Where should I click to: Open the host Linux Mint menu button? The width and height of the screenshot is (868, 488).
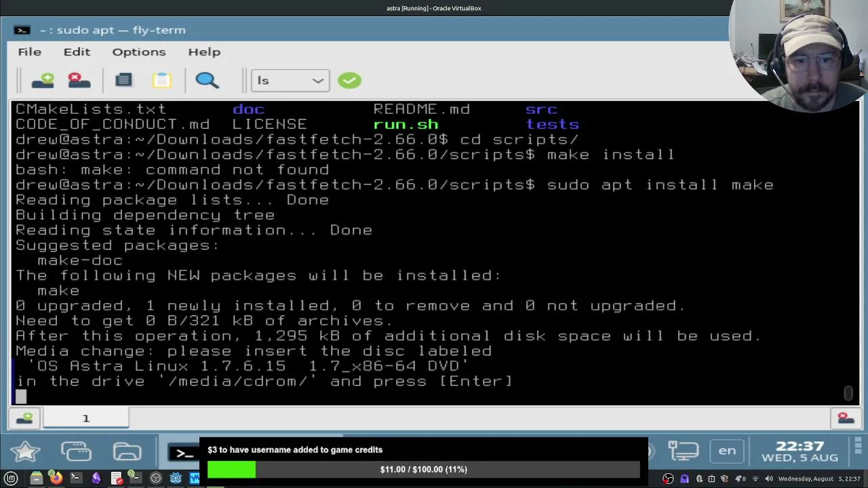tap(11, 479)
